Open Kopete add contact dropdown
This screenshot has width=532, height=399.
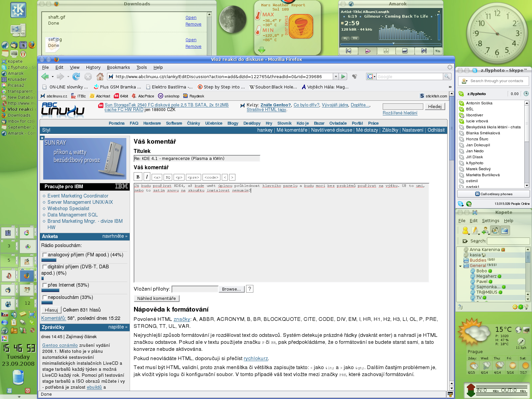click(485, 230)
